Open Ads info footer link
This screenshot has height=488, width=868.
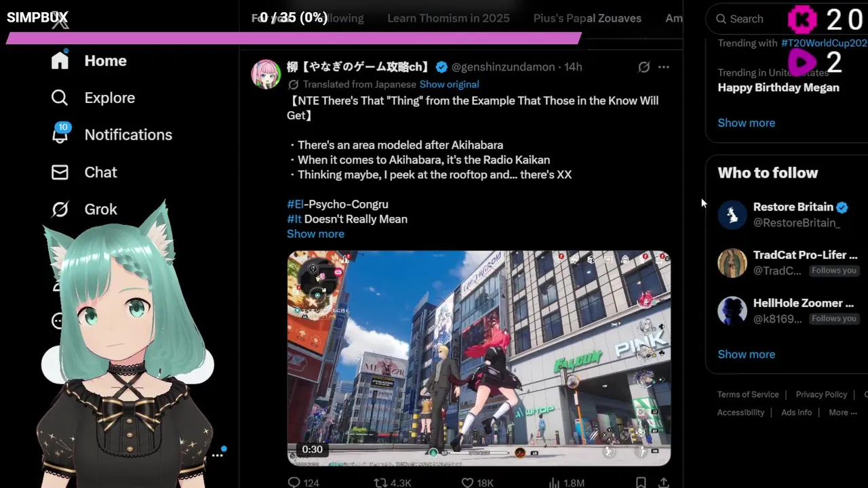point(796,413)
